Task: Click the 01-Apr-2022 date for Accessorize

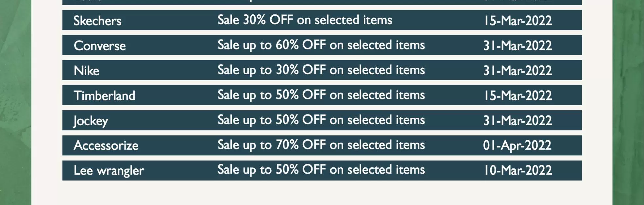Action: pos(517,145)
